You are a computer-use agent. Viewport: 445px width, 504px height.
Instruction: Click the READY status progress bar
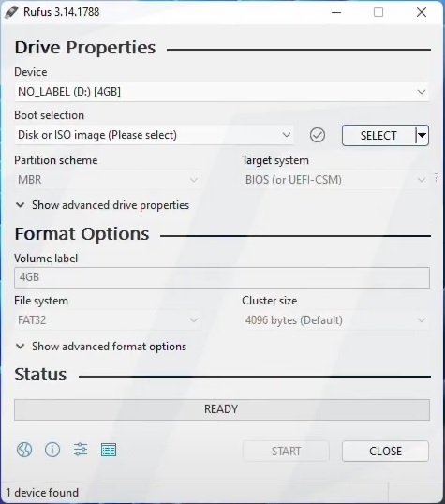click(222, 409)
